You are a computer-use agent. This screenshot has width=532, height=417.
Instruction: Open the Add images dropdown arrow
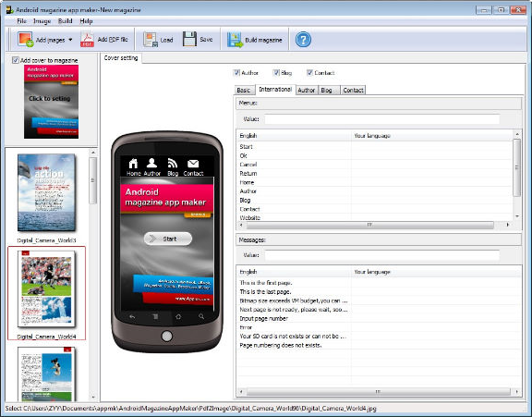coord(70,40)
